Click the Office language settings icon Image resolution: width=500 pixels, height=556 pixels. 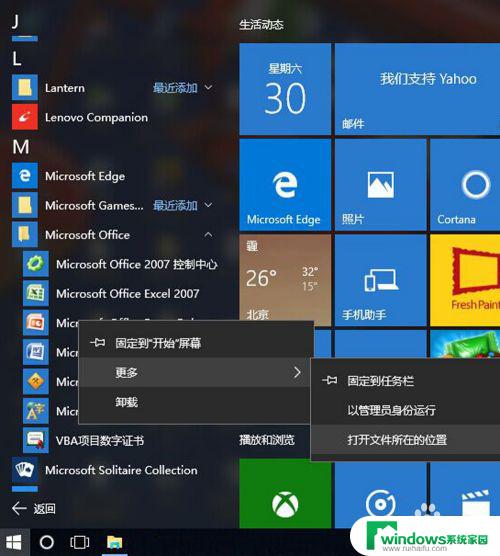pos(35,411)
